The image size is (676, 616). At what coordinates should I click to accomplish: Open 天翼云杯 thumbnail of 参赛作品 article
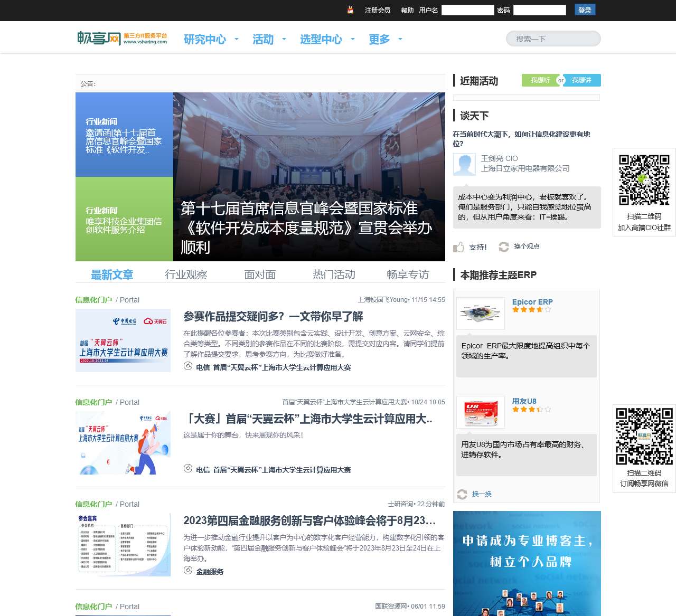(x=123, y=340)
